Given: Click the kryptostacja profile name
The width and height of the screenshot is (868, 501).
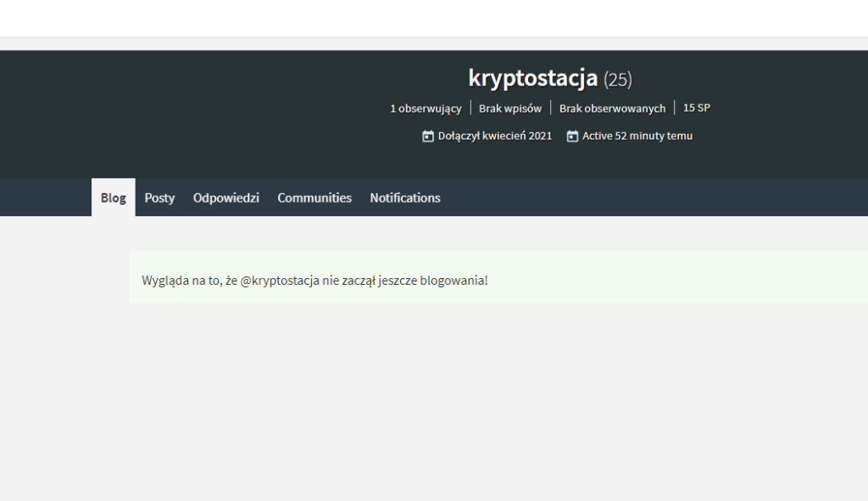Looking at the screenshot, I should click(533, 78).
